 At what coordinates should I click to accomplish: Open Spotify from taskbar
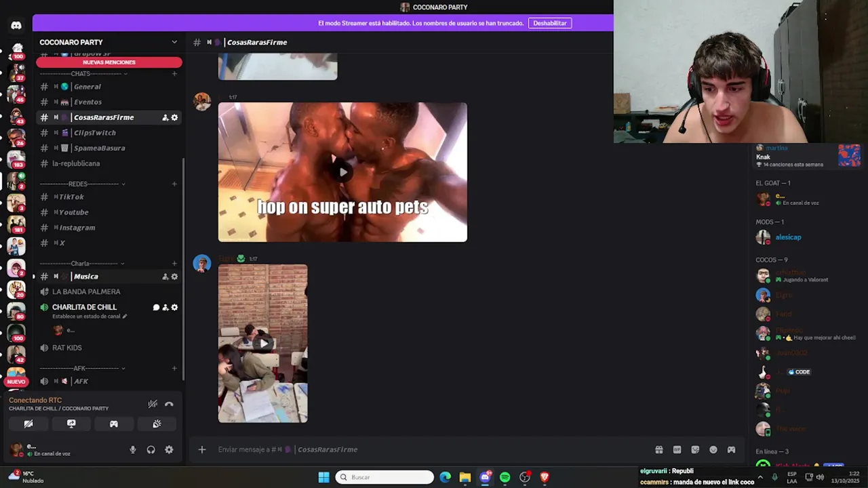(505, 477)
